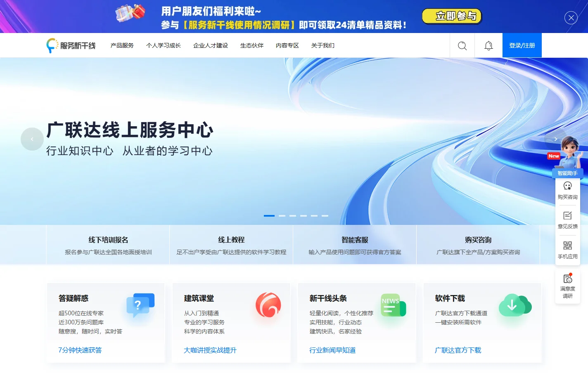Click 广联达官方下载 link
The height and width of the screenshot is (385, 588).
click(x=458, y=350)
